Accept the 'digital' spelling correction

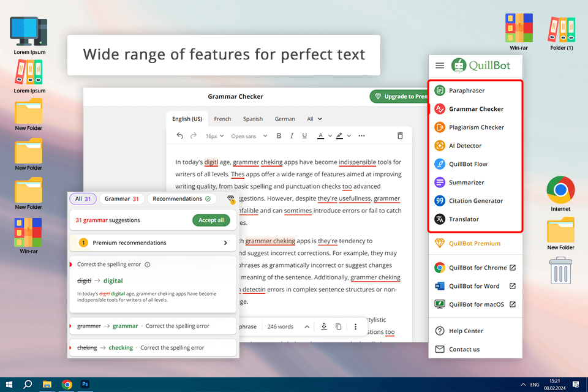pyautogui.click(x=113, y=281)
